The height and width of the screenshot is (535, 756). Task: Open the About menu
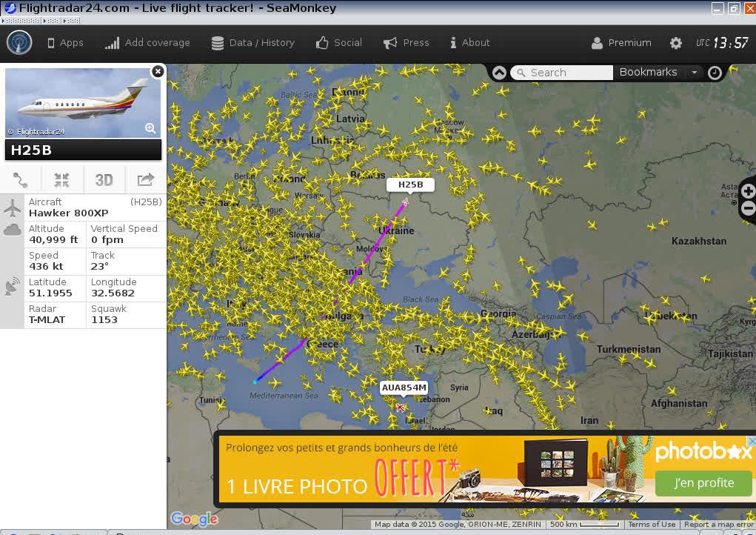point(469,43)
